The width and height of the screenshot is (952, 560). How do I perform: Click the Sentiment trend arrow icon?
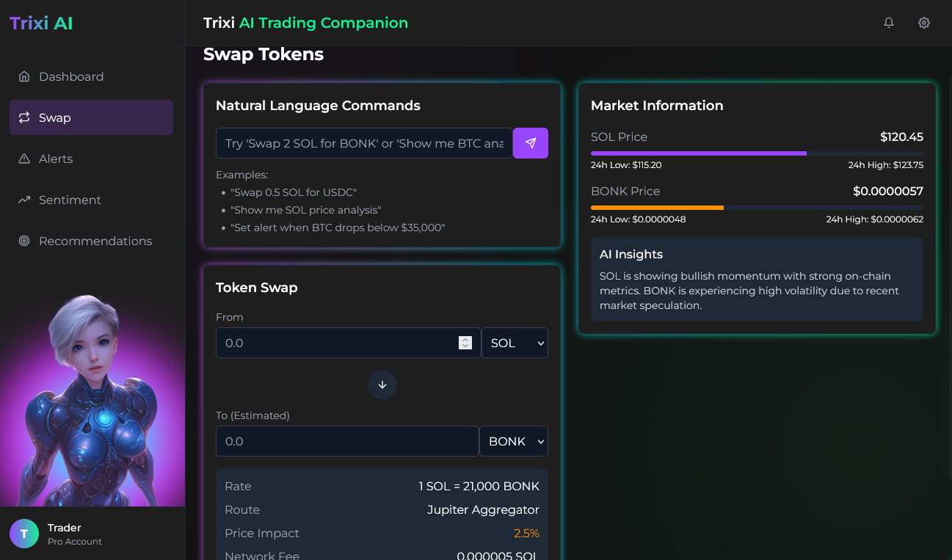(24, 200)
